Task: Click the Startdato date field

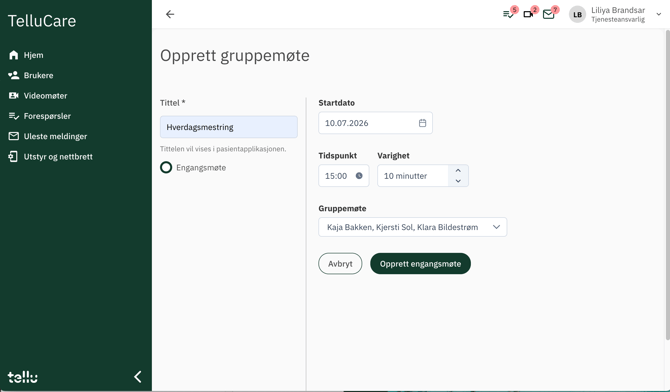Action: pyautogui.click(x=375, y=123)
